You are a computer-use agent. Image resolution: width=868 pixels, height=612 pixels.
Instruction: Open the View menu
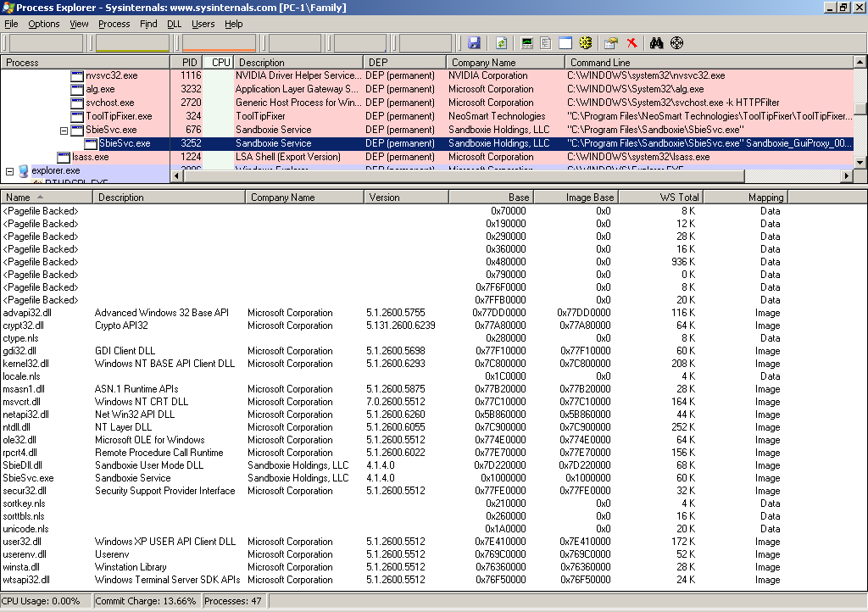click(x=79, y=24)
